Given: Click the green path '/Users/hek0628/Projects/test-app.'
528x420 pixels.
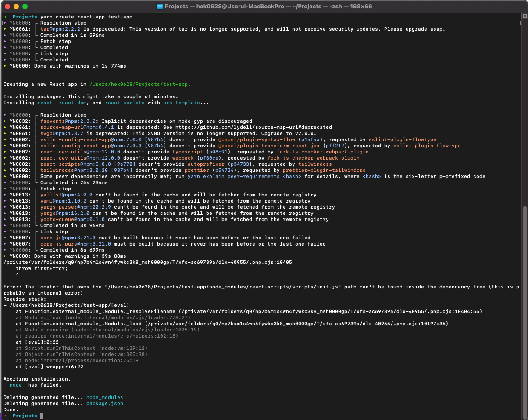Looking at the screenshot, I should [x=140, y=84].
